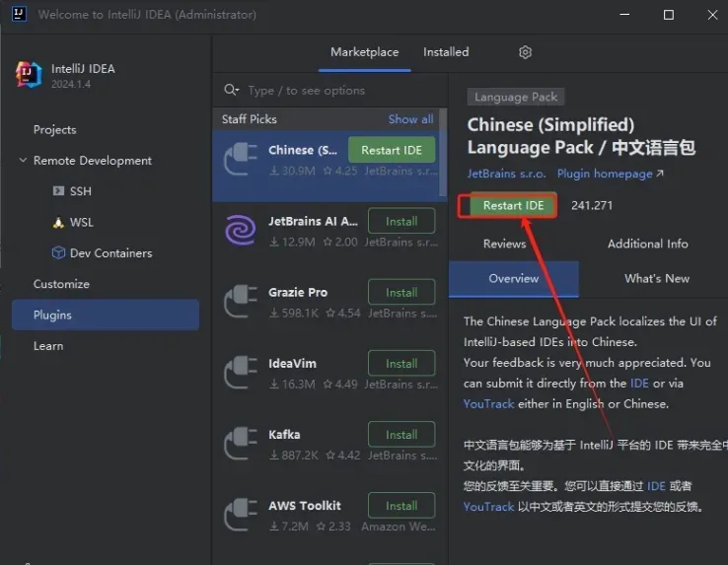Click the version number 241.271
This screenshot has width=728, height=565.
click(x=592, y=205)
